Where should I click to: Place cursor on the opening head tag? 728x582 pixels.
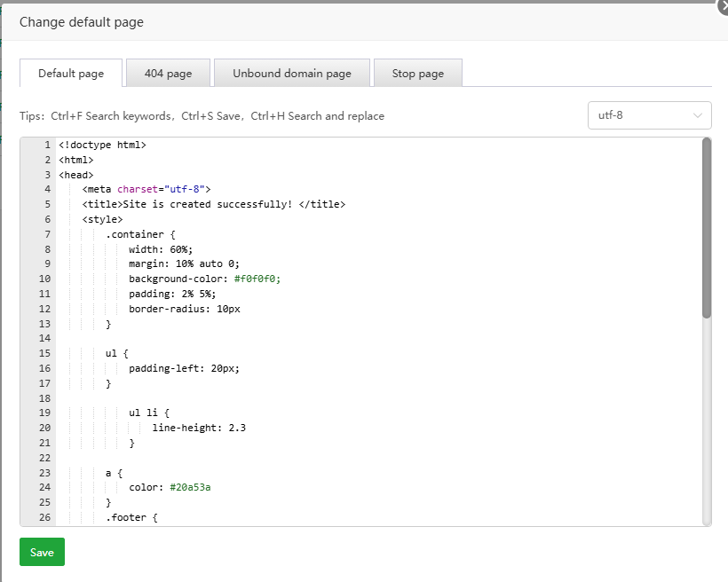coord(75,175)
